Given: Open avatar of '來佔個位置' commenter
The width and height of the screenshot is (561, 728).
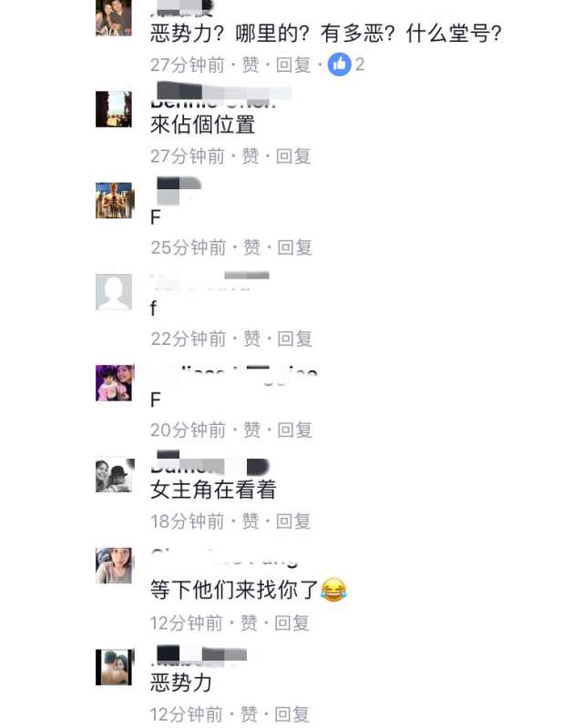Looking at the screenshot, I should 114,109.
